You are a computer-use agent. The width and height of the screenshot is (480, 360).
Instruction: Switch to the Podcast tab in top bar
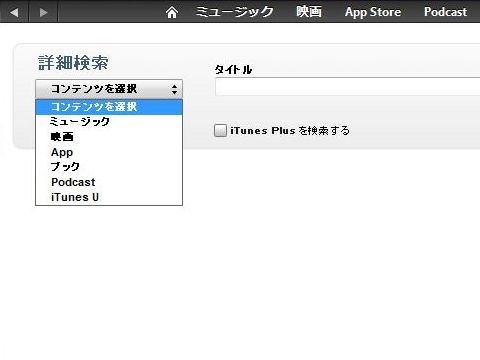coord(445,12)
